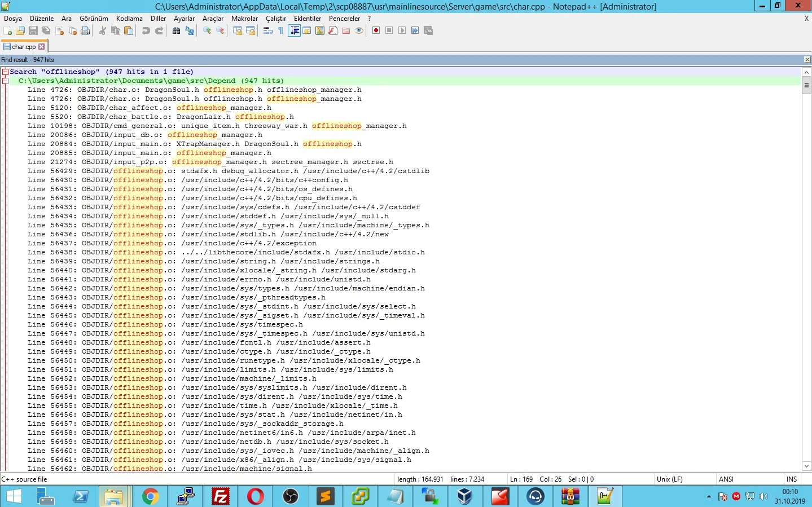Open a file using the folder icon

tap(20, 30)
